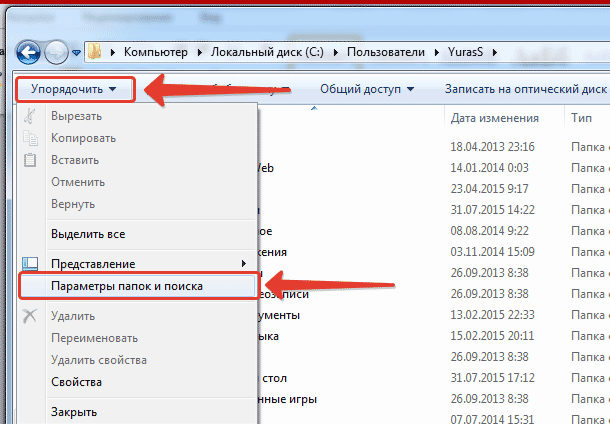Image resolution: width=610 pixels, height=424 pixels.
Task: Click the clipboard icon beside Вставить
Action: (30, 160)
